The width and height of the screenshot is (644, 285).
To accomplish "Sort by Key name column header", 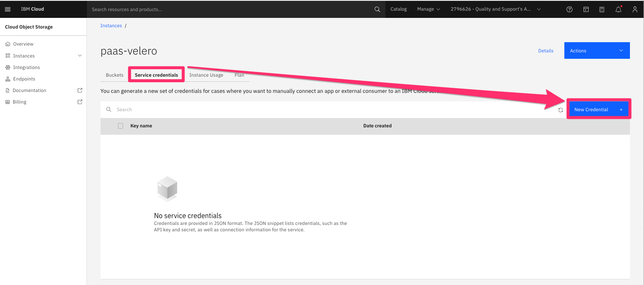I will [x=141, y=126].
